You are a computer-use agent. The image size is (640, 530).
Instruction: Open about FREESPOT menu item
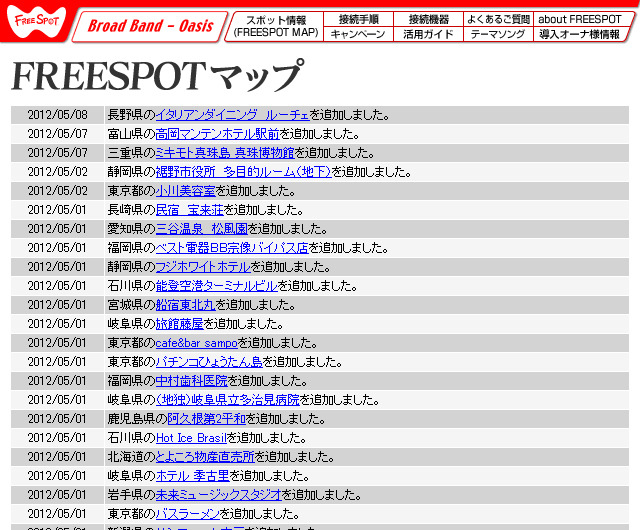tap(581, 19)
